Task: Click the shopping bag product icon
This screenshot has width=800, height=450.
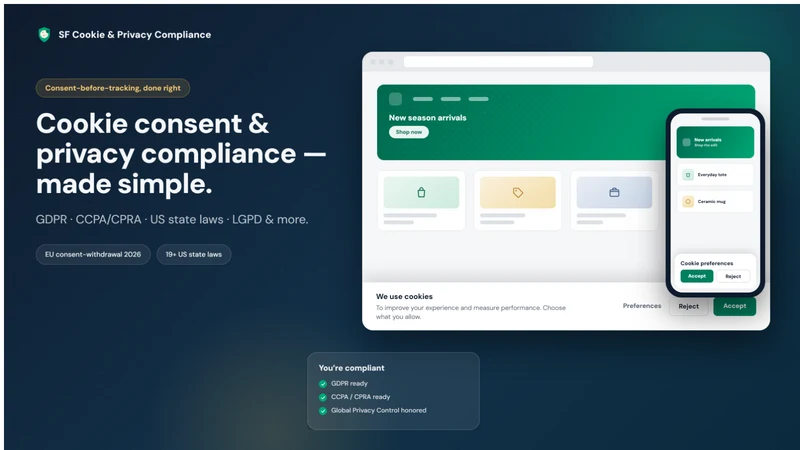Action: point(421,192)
